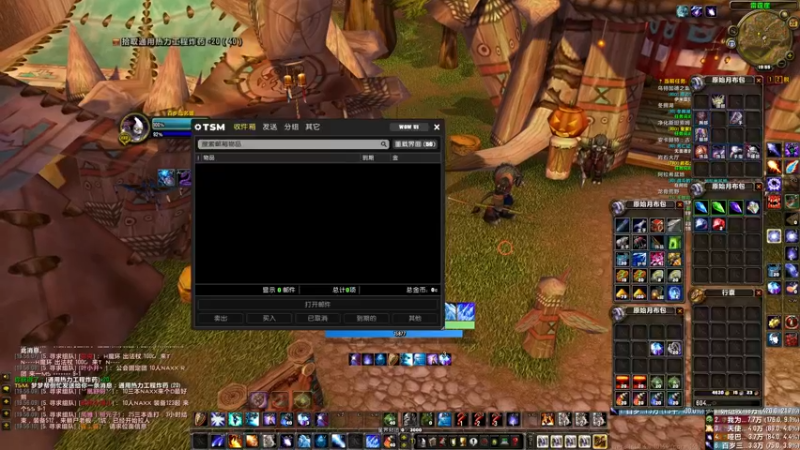The image size is (800, 450).
Task: Click the green square item in the left bag
Action: (674, 242)
